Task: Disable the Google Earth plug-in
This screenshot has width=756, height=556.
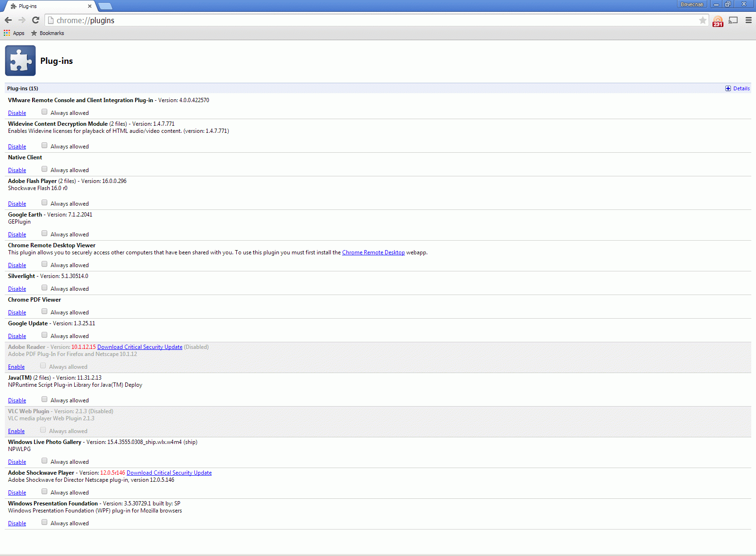Action: point(17,235)
